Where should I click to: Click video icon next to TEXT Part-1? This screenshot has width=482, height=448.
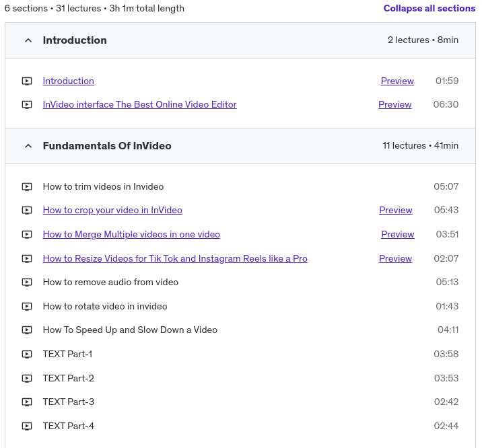pos(27,354)
